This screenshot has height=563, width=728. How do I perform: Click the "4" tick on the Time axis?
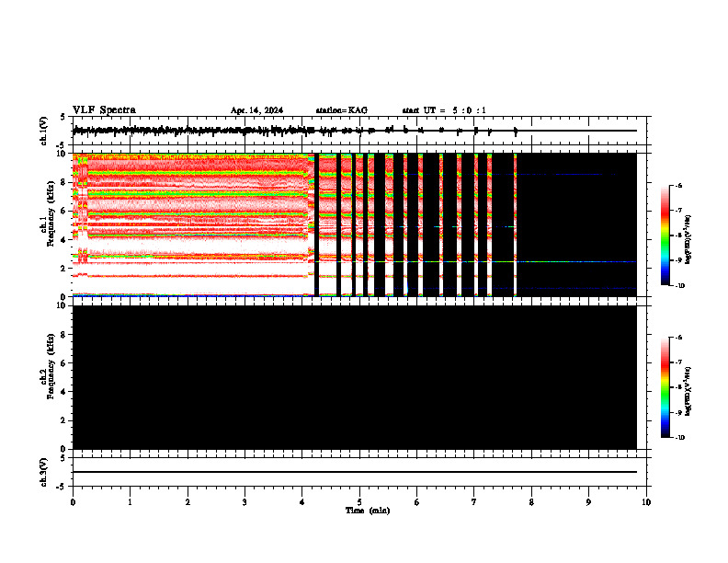point(302,502)
